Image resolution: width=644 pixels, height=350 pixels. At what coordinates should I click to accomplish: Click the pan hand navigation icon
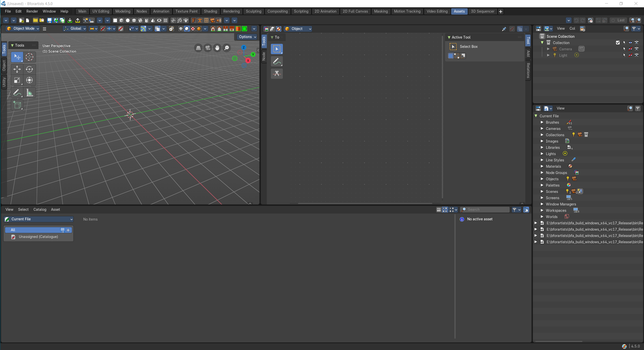pyautogui.click(x=217, y=48)
